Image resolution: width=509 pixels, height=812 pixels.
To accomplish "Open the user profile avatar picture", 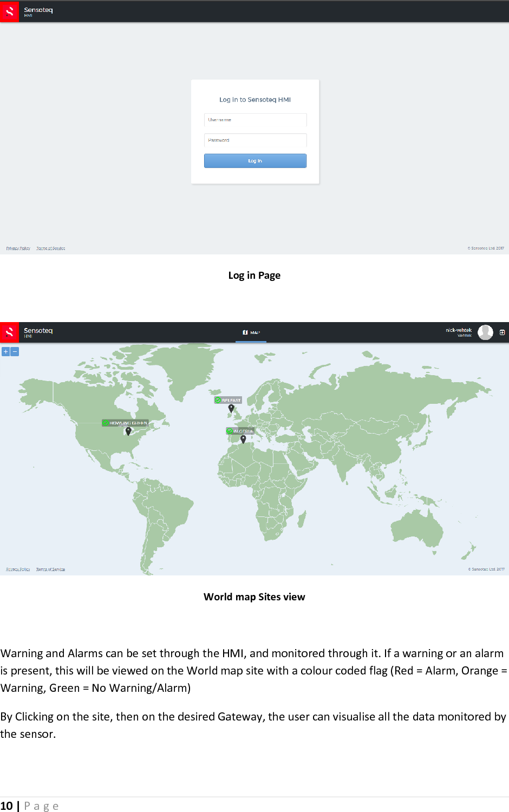I will point(485,332).
